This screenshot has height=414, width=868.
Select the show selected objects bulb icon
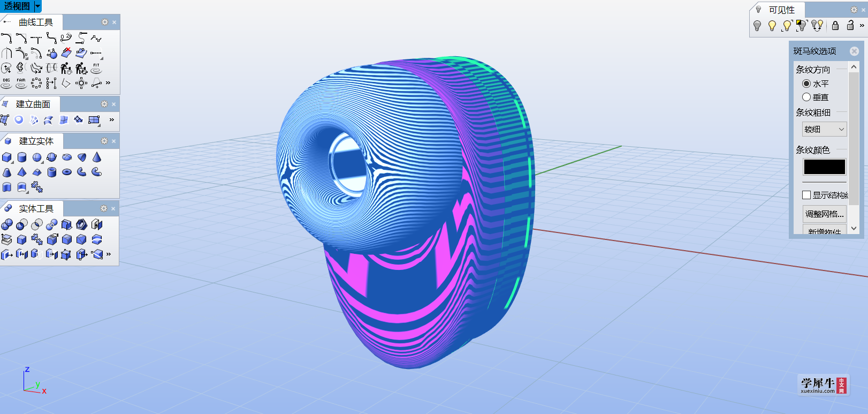787,25
